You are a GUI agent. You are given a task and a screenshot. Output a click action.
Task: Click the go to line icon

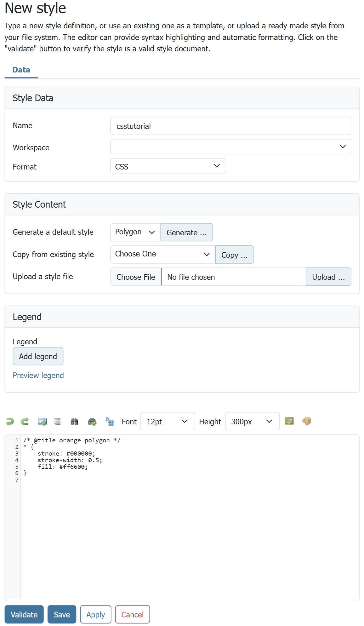[x=42, y=422]
